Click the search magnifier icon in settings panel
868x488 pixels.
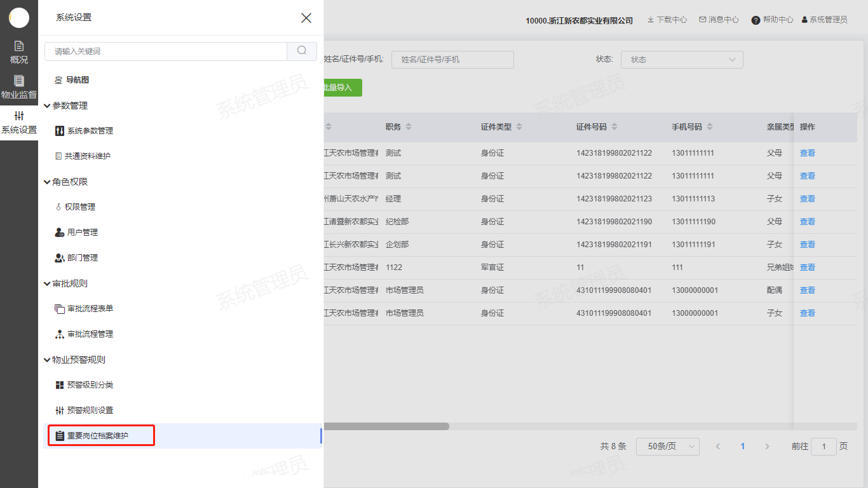(302, 51)
